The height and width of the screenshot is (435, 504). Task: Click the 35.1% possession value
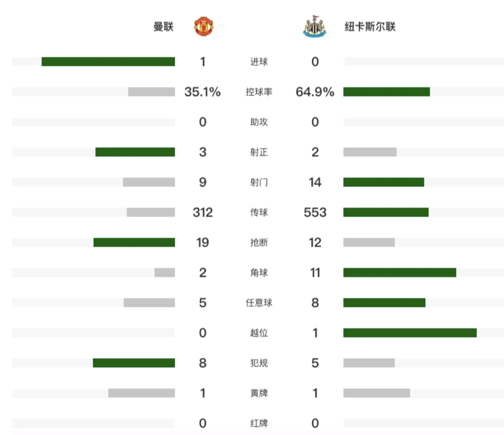pyautogui.click(x=203, y=92)
